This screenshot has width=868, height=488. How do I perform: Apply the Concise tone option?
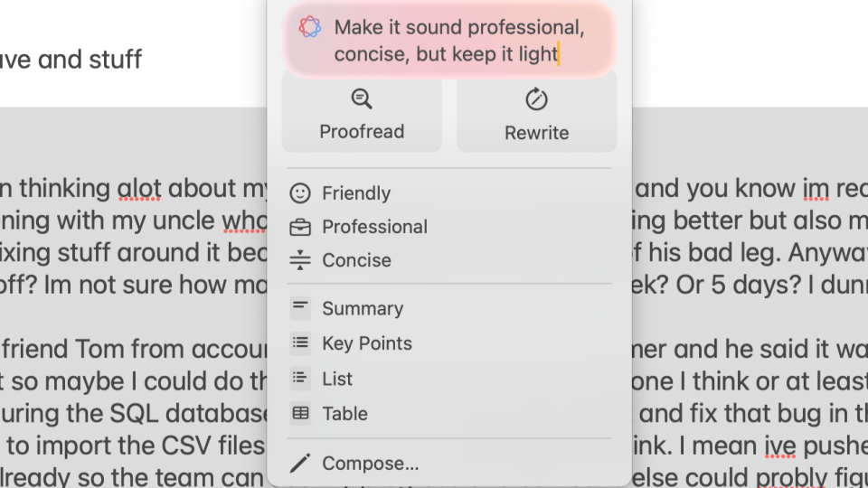pos(356,260)
